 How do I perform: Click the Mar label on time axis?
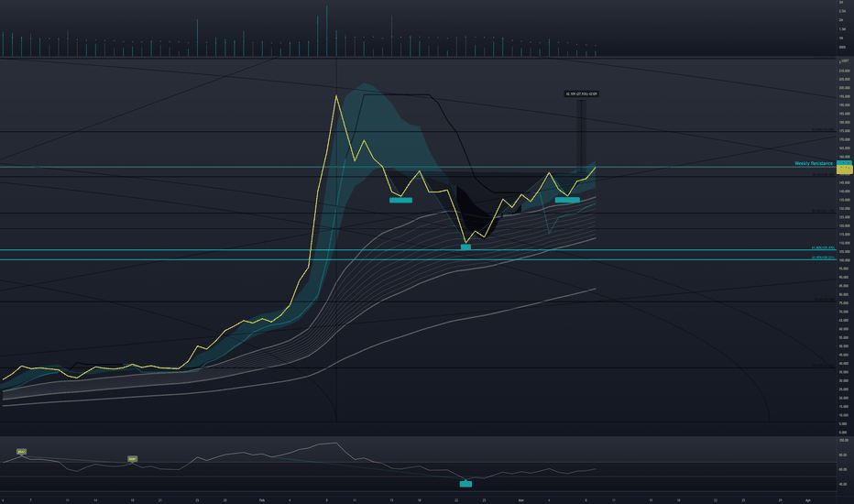[520, 499]
